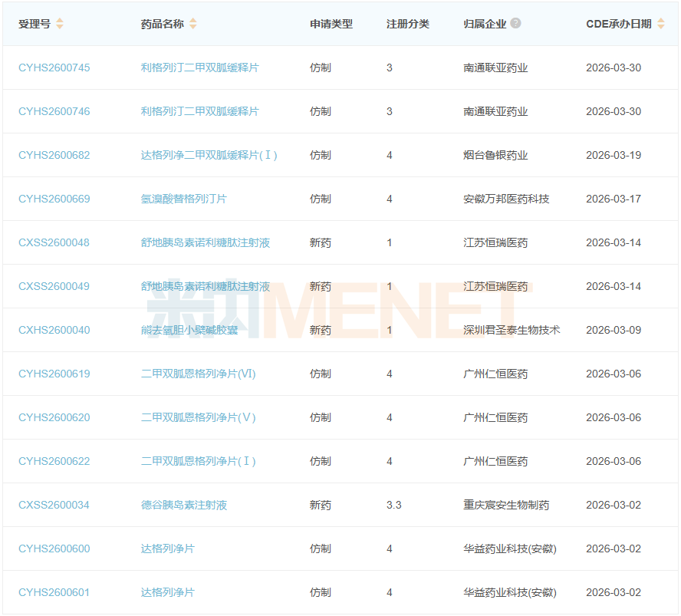Select 新药 in CXHS2600040 row
The height and width of the screenshot is (616, 681).
tap(321, 330)
